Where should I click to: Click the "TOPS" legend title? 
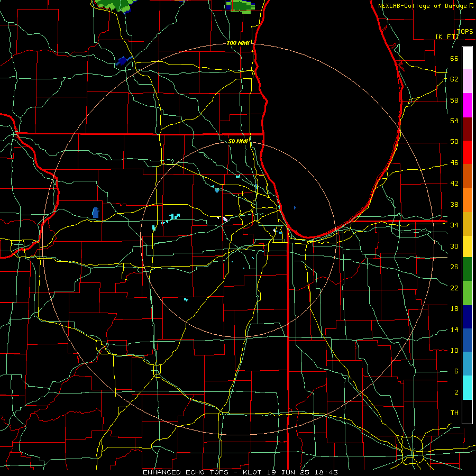465,32
